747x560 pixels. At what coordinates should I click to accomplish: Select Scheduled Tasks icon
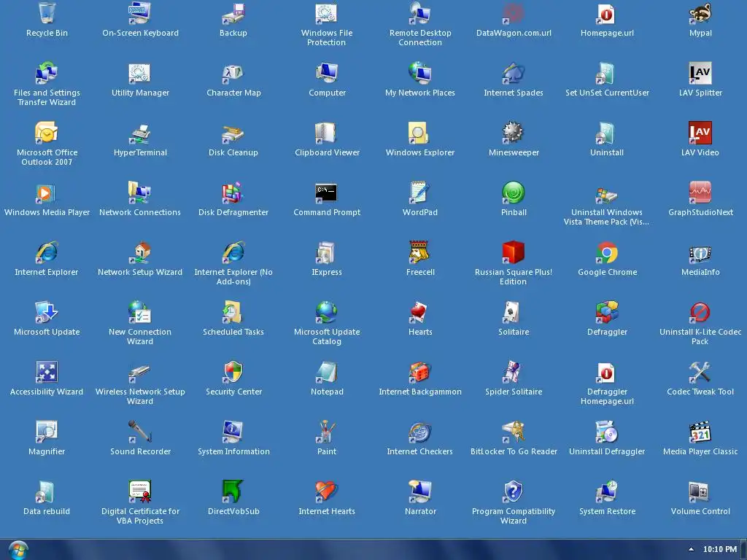(x=233, y=312)
